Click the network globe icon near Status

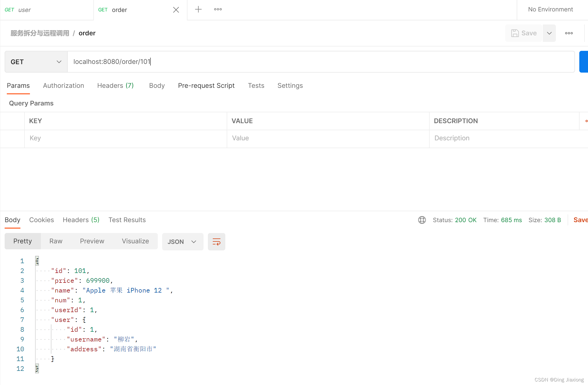coord(422,220)
